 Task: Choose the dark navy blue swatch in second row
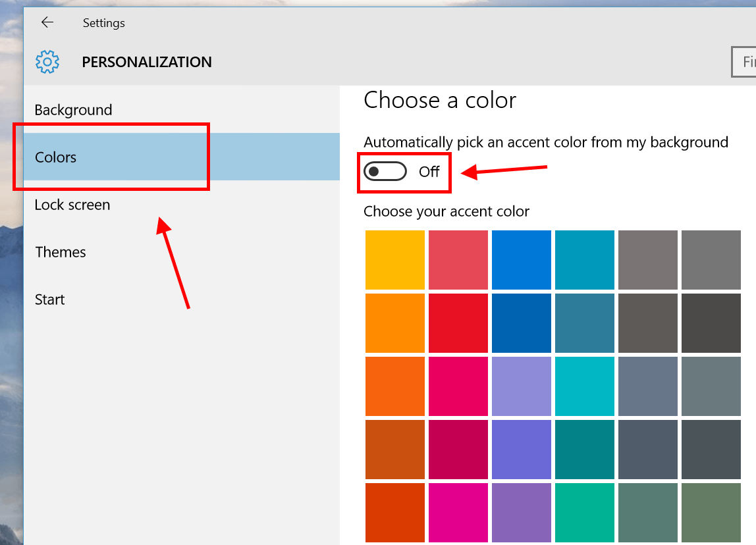(x=521, y=323)
